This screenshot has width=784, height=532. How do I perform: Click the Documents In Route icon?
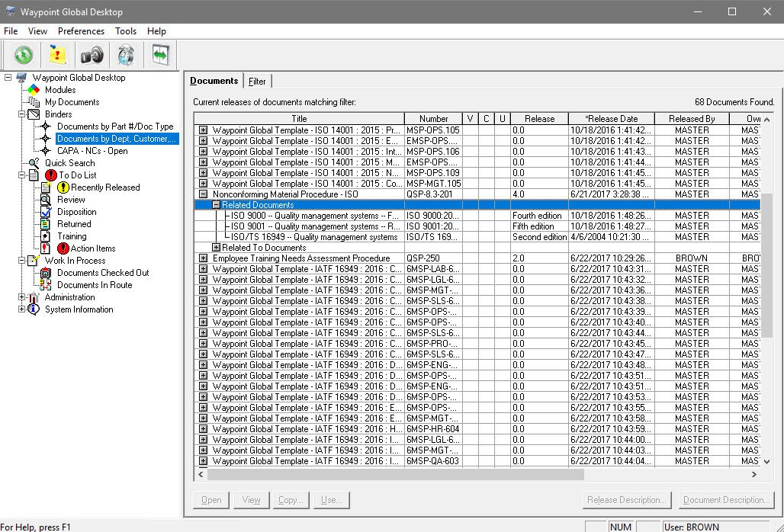tap(46, 285)
